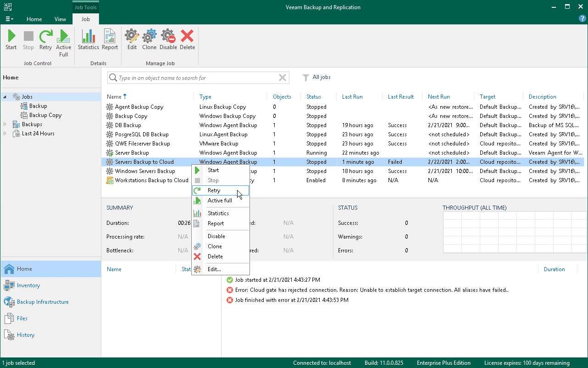The width and height of the screenshot is (588, 368).
Task: Switch to the Home ribbon tab
Action: 34,19
